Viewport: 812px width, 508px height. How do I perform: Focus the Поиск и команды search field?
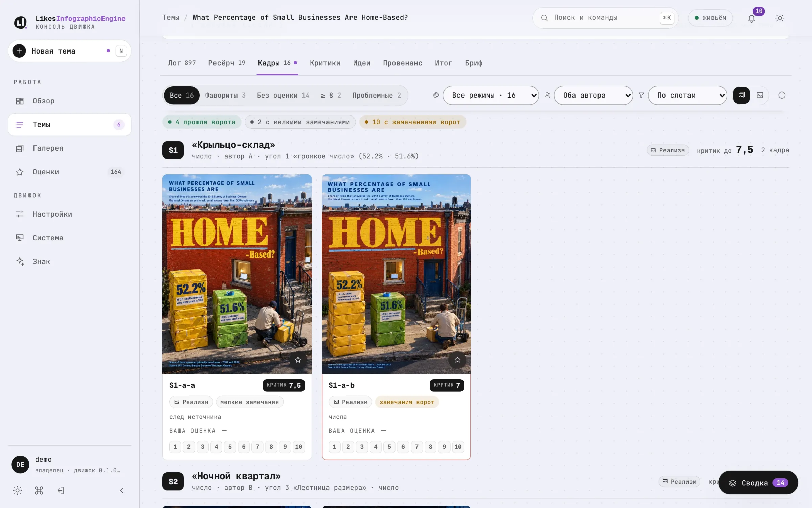605,18
